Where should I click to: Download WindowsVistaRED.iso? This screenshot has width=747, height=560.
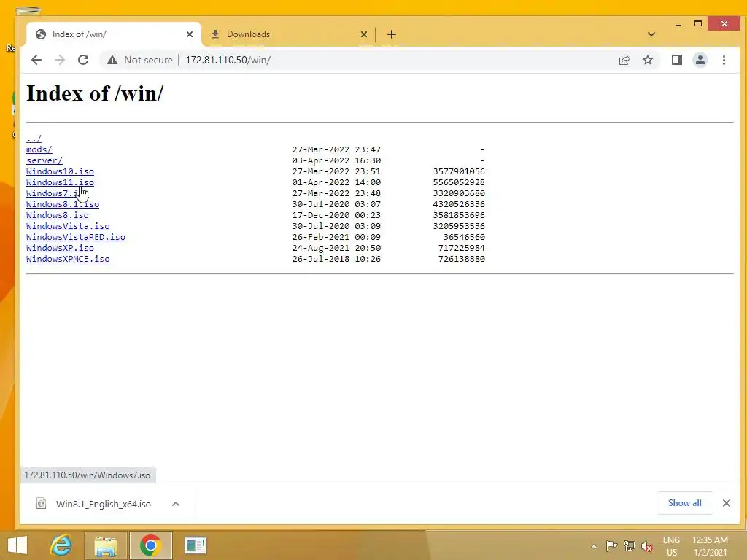[76, 237]
